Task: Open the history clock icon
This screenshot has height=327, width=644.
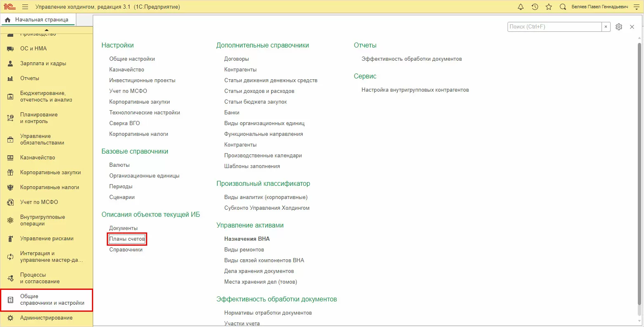Action: point(535,7)
